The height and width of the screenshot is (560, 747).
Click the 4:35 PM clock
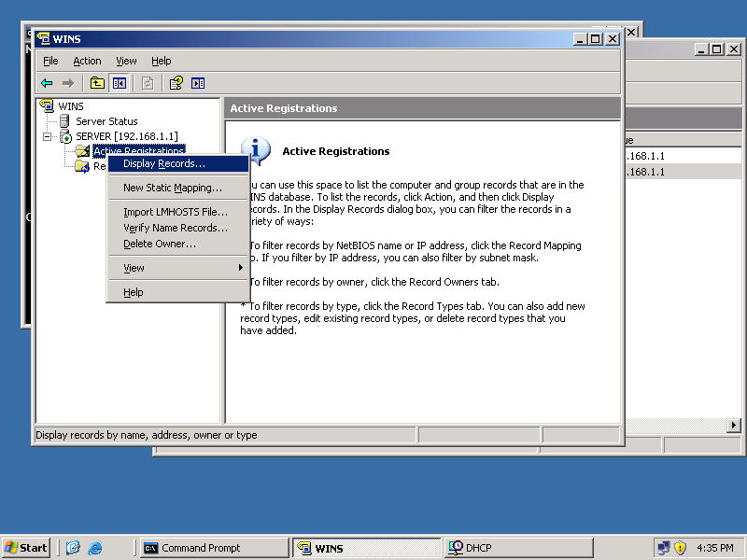[714, 548]
